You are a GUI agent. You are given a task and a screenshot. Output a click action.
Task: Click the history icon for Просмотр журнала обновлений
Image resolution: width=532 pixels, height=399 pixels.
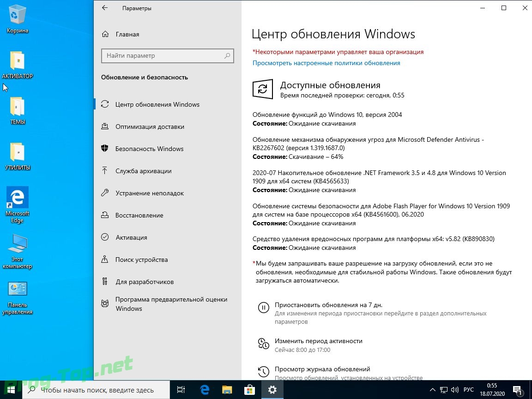(263, 371)
